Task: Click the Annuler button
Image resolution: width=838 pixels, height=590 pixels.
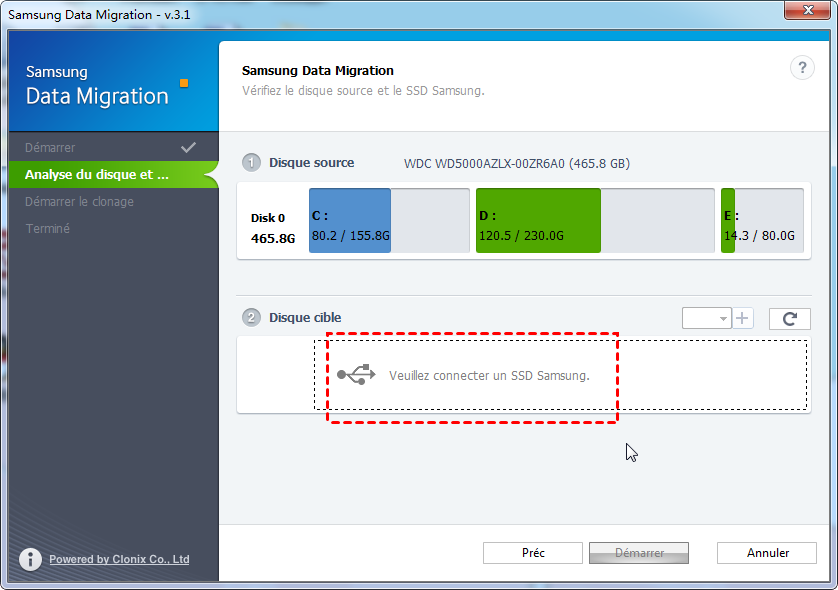Action: click(x=767, y=553)
